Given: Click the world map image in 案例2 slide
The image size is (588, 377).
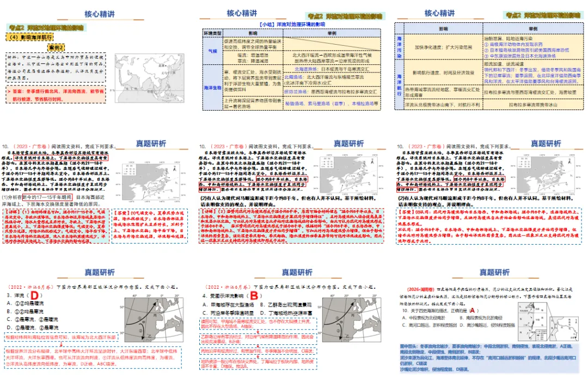Looking at the screenshot, I should coord(149,78).
